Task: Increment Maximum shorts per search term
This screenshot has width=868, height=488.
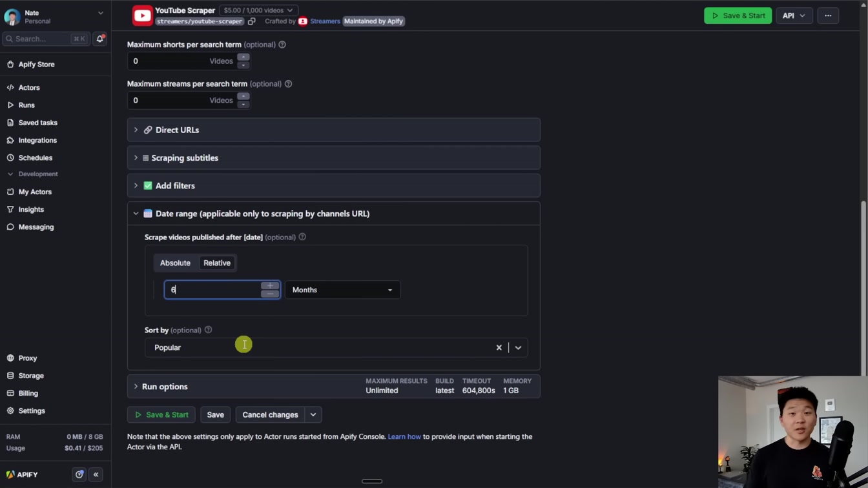Action: (243, 57)
